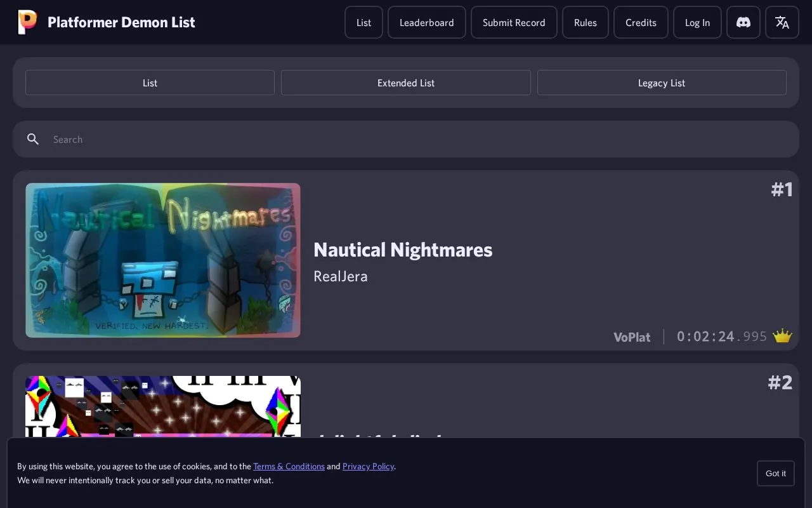Click the search magnifier icon

tap(33, 139)
